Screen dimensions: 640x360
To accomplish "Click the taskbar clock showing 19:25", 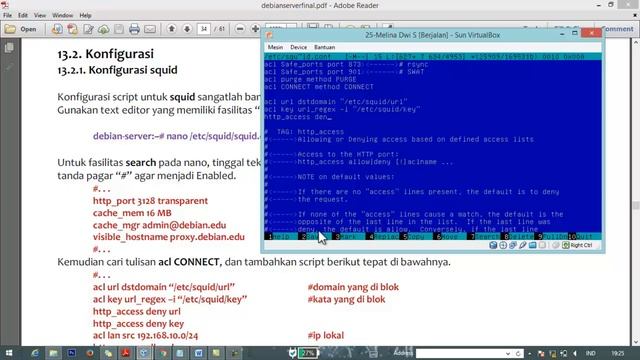I will (x=618, y=353).
